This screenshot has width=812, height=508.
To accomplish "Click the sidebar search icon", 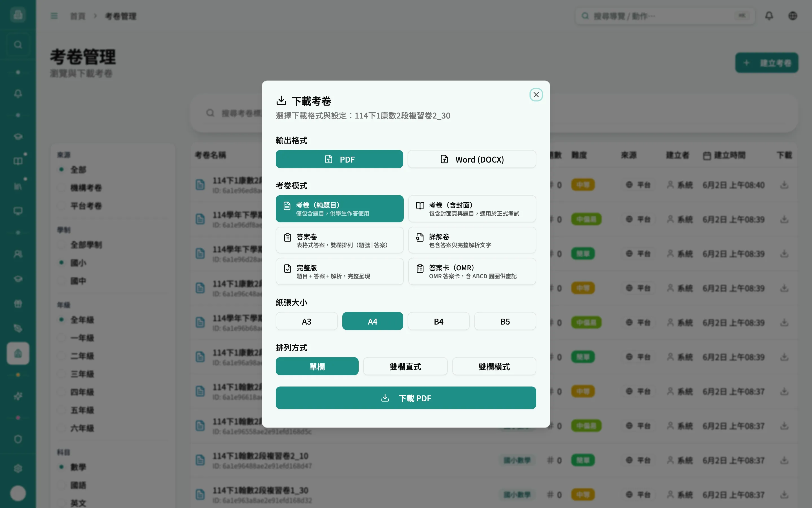I will point(18,45).
